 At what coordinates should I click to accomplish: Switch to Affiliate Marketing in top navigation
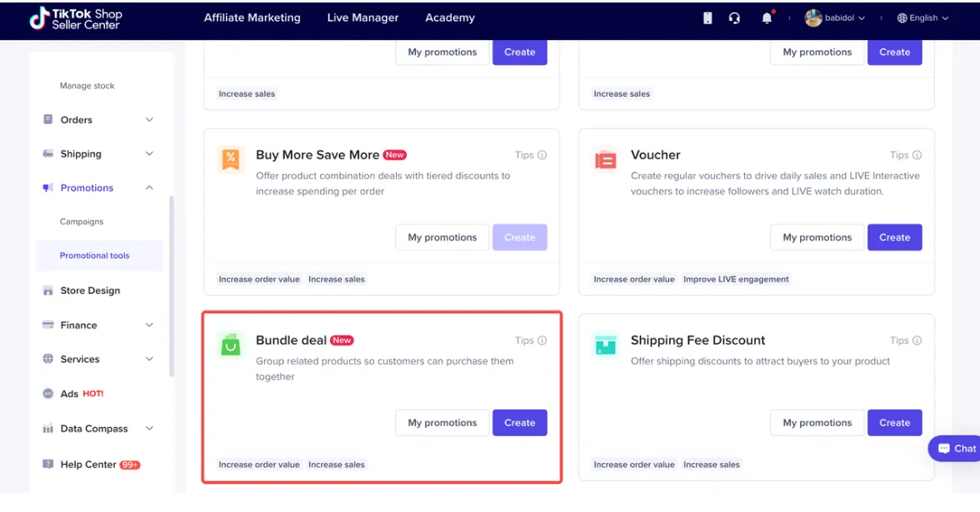tap(252, 18)
